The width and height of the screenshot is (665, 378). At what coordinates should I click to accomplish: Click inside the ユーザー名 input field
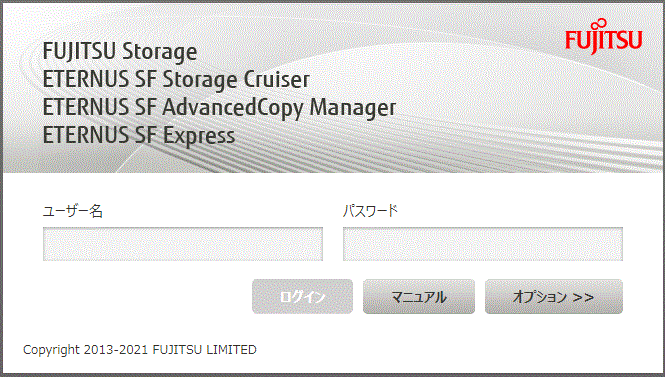pos(183,244)
